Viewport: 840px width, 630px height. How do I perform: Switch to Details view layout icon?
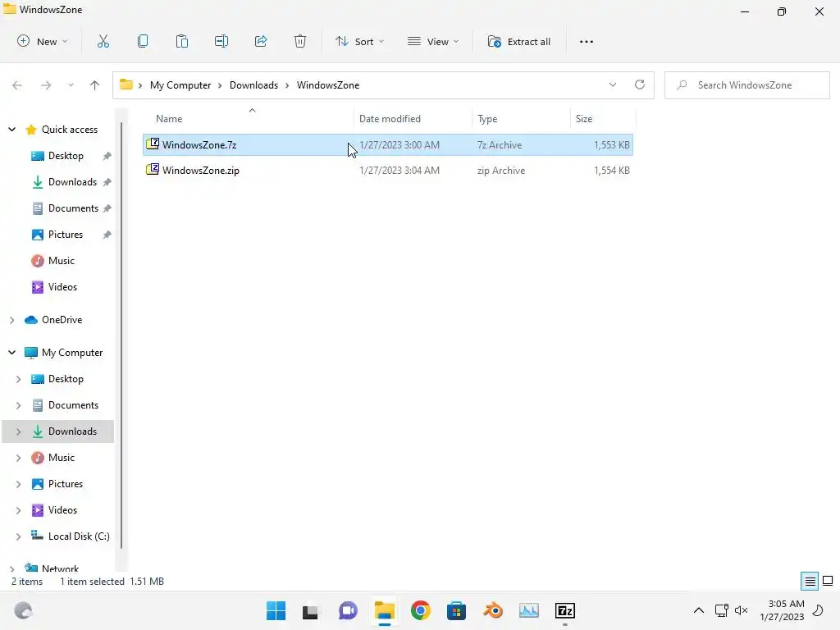(x=810, y=581)
